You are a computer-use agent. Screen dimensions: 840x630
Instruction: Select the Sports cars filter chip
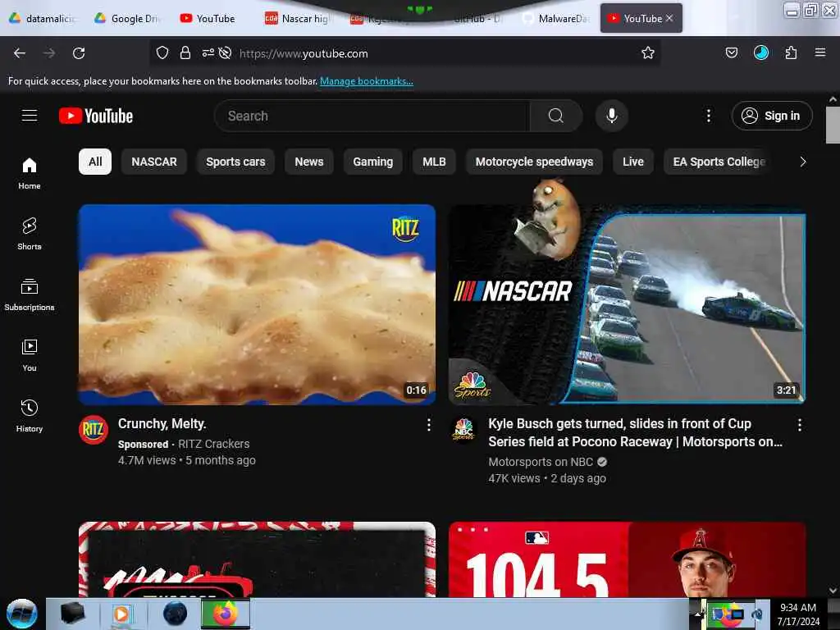pos(235,162)
